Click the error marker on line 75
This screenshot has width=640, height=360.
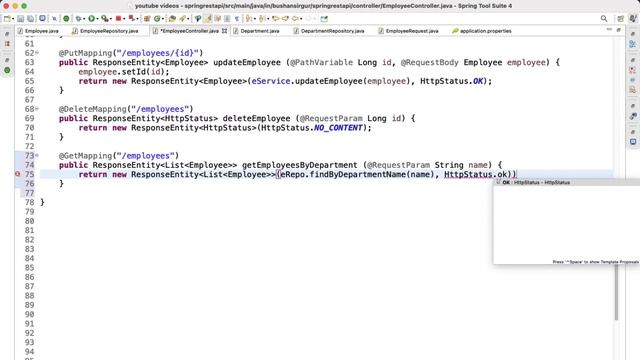[18, 174]
